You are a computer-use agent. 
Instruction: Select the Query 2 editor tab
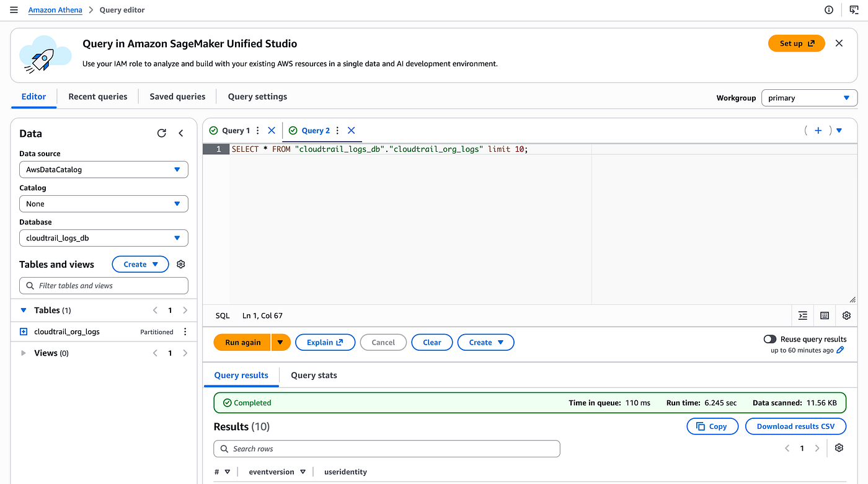coord(315,131)
